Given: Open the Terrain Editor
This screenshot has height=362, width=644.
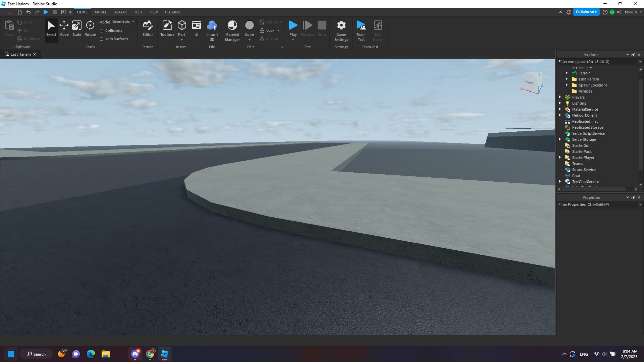Looking at the screenshot, I should (148, 28).
